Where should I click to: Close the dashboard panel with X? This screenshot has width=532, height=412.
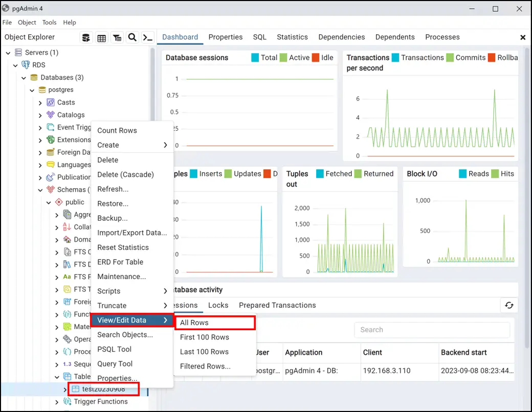pos(523,37)
